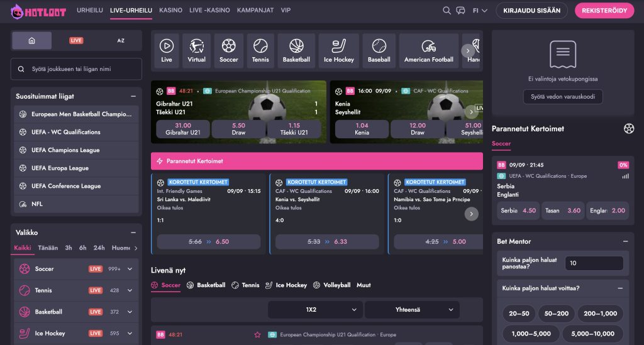The image size is (644, 345).
Task: Click the Hotloot logo
Action: pos(38,11)
